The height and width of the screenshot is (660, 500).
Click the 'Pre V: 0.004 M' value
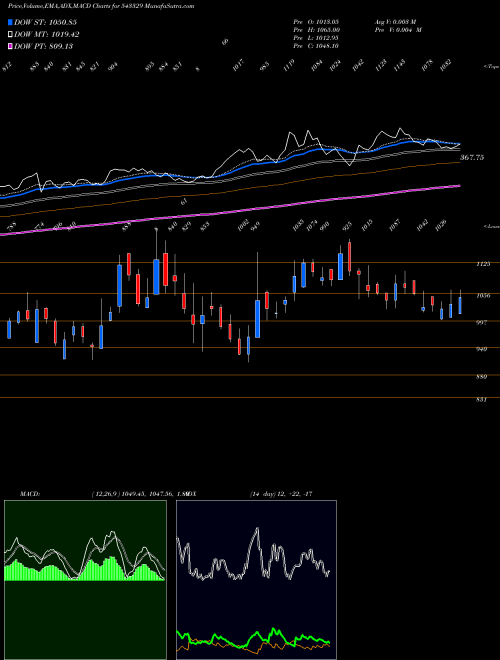(398, 30)
